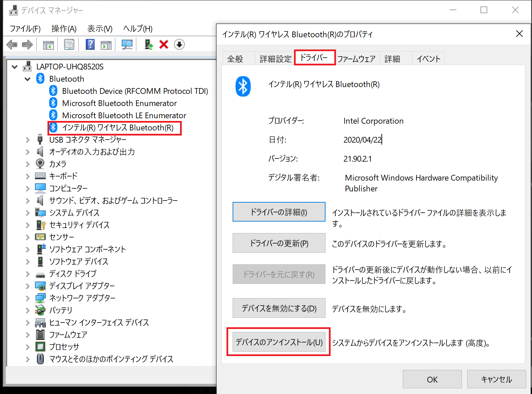Viewport: 532px width, 394px height.
Task: Click the version value 21.90.2.1
Action: (357, 159)
